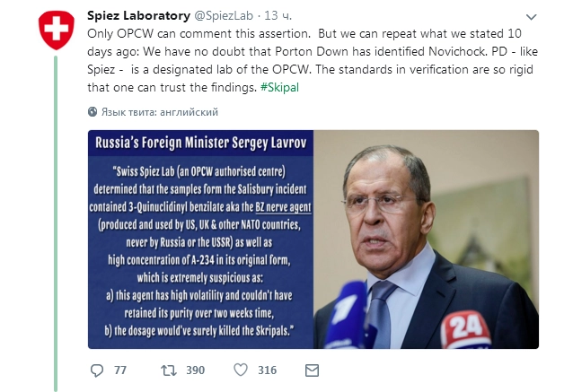Screen dimensions: 573x392
Task: Click the like count 316
Action: tap(267, 370)
